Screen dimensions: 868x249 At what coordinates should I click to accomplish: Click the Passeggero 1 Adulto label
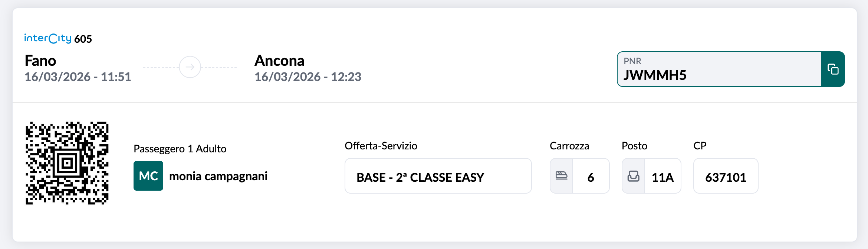(x=180, y=149)
